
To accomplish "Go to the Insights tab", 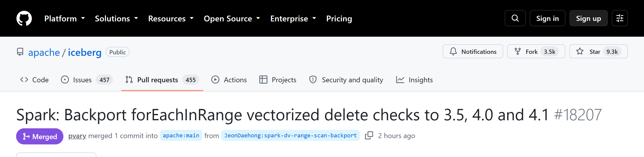I will pos(414,80).
